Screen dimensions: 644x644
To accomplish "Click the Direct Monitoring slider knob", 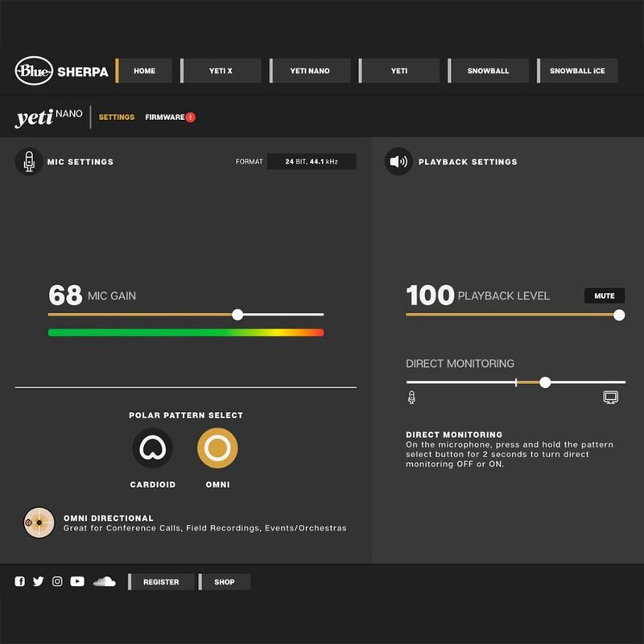I will click(x=545, y=382).
